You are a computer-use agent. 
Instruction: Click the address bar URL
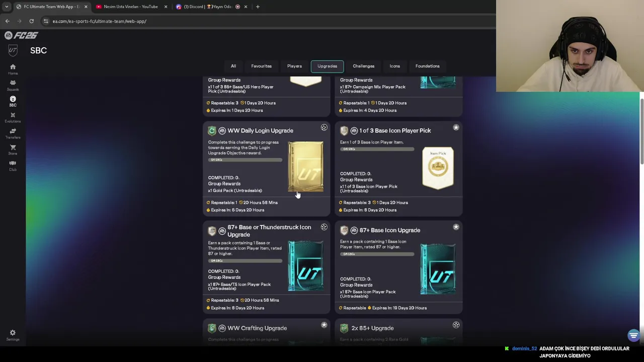coord(100,21)
